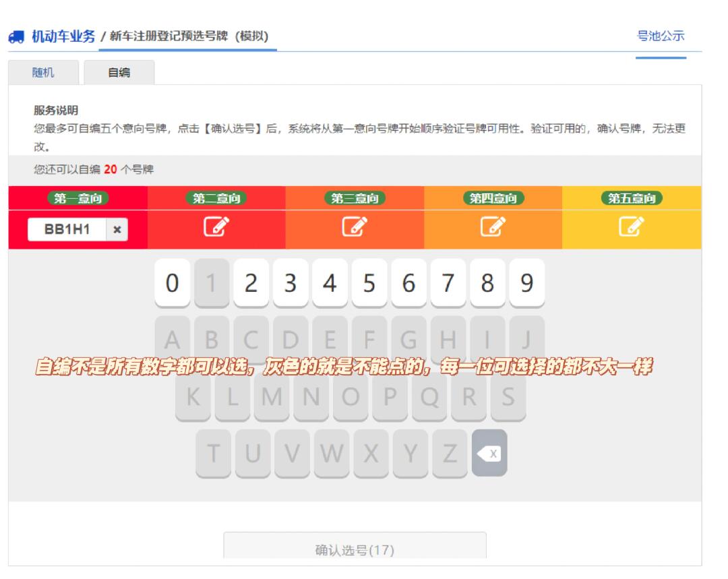The width and height of the screenshot is (728, 579).
Task: Edit the 第二意向 plate entry
Action: click(216, 226)
